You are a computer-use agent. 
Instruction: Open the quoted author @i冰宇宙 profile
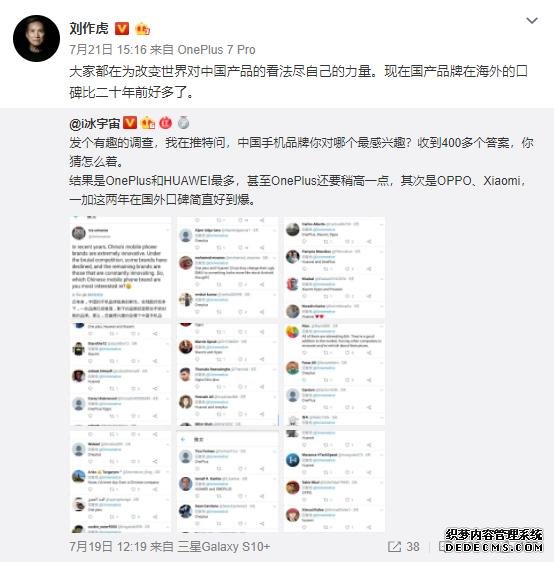coord(95,124)
